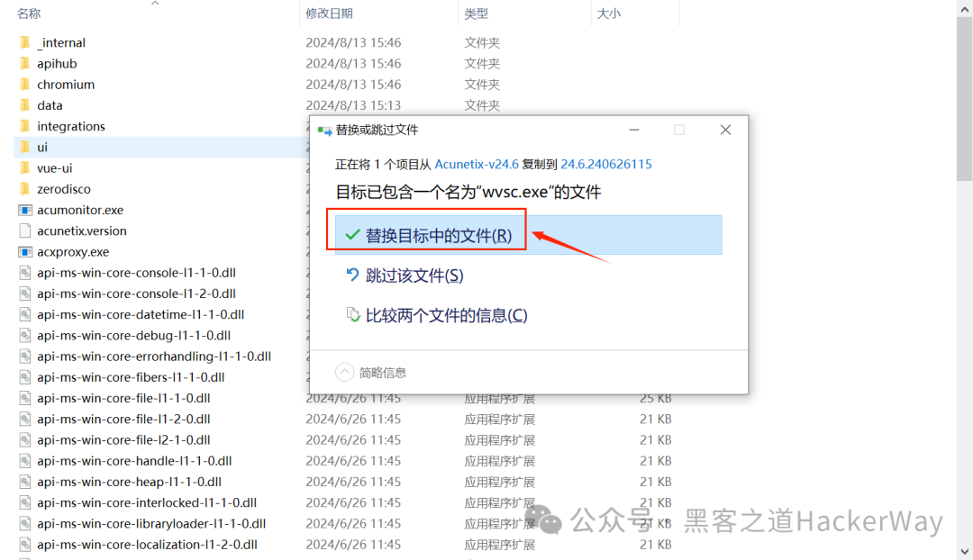
Task: Minimize the replace or skip dialog
Action: point(633,130)
